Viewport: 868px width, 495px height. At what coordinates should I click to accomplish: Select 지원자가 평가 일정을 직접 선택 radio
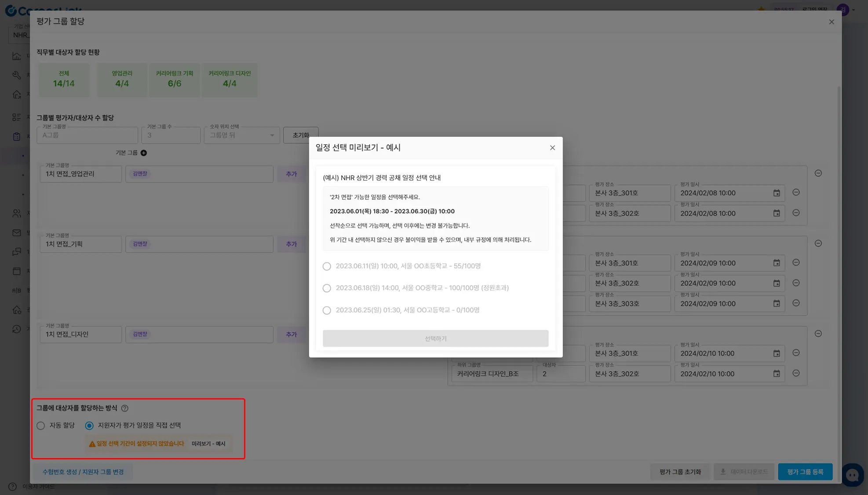pyautogui.click(x=89, y=425)
